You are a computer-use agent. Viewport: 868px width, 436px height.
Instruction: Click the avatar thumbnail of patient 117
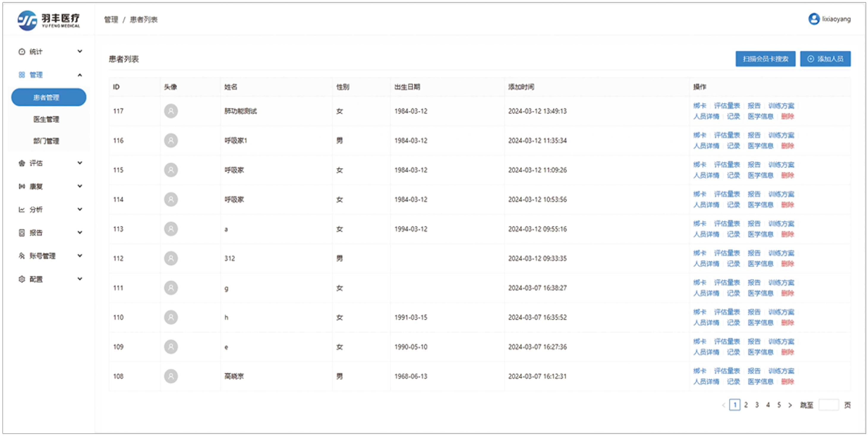pyautogui.click(x=171, y=111)
